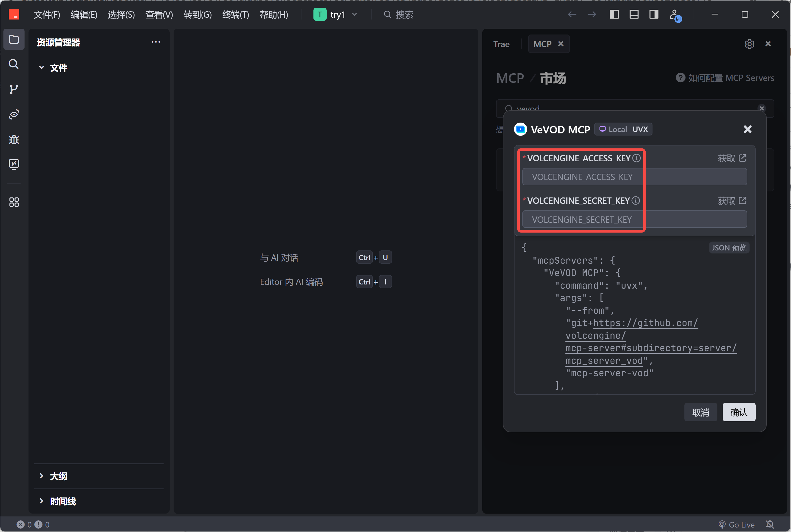Image resolution: width=791 pixels, height=532 pixels.
Task: Open the 编辑(E) menu
Action: pyautogui.click(x=84, y=14)
